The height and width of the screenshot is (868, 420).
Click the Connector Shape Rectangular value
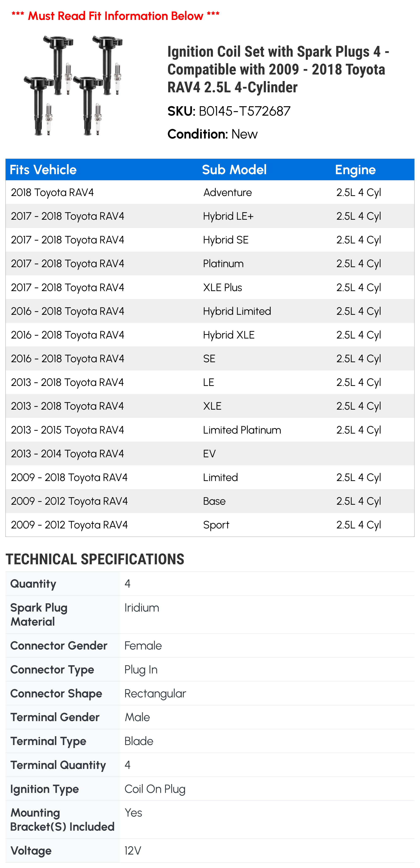pyautogui.click(x=155, y=693)
